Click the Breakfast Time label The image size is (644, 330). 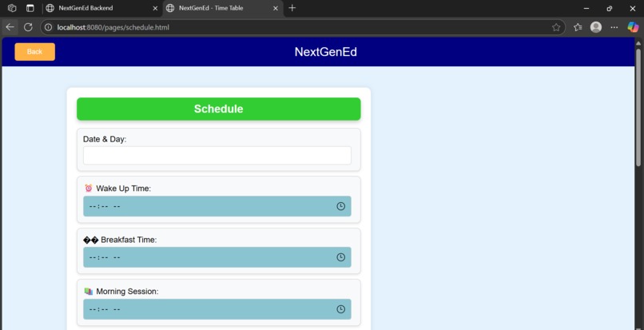click(129, 240)
